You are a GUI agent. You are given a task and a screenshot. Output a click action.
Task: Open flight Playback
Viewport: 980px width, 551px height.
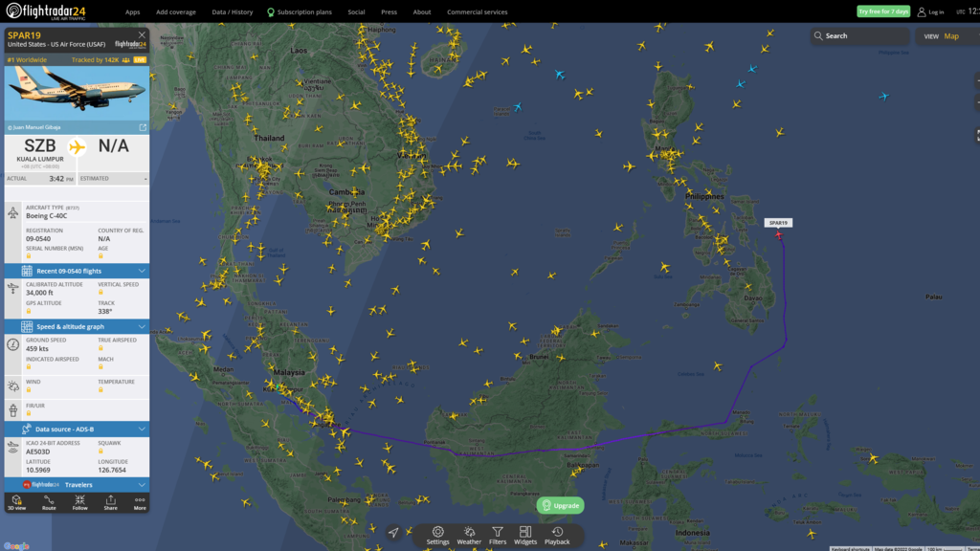[x=557, y=536]
